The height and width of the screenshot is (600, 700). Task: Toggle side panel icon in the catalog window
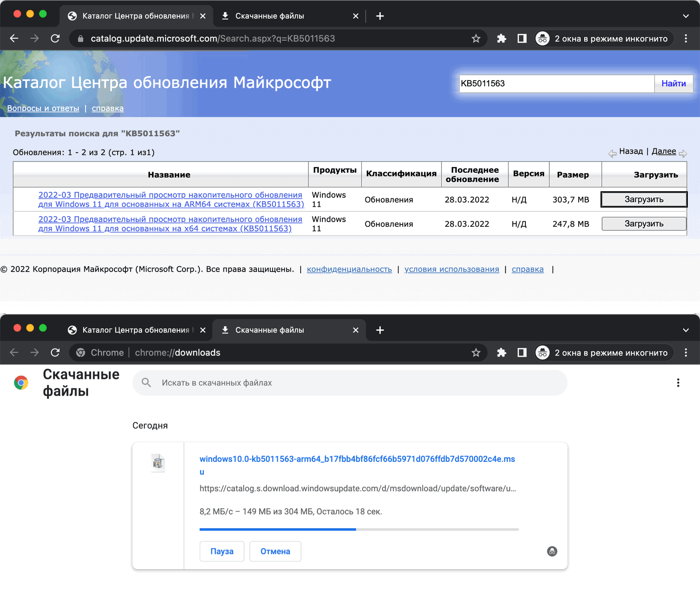pyautogui.click(x=522, y=38)
